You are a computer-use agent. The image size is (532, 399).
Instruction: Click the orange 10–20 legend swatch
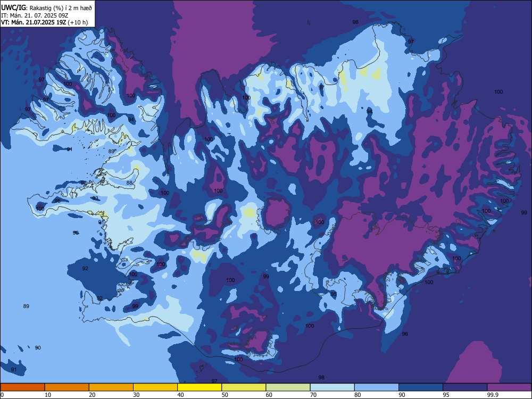[x=67, y=387]
